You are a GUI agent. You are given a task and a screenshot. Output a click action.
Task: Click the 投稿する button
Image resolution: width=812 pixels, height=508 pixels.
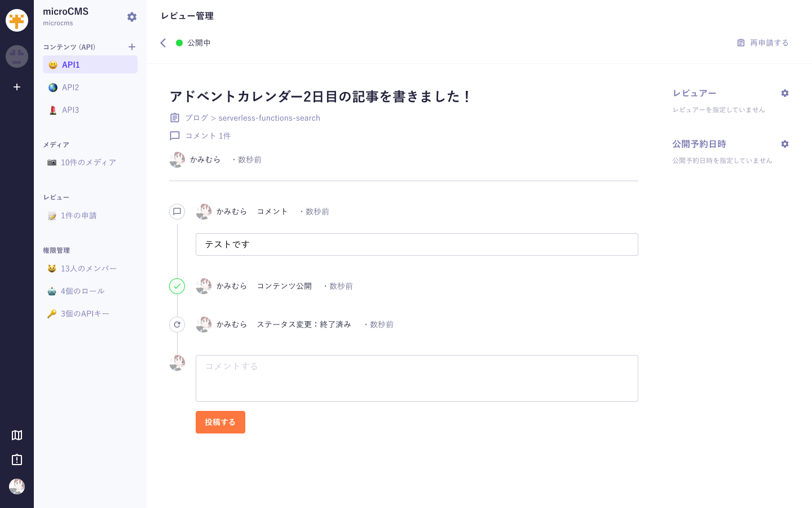[x=220, y=422]
